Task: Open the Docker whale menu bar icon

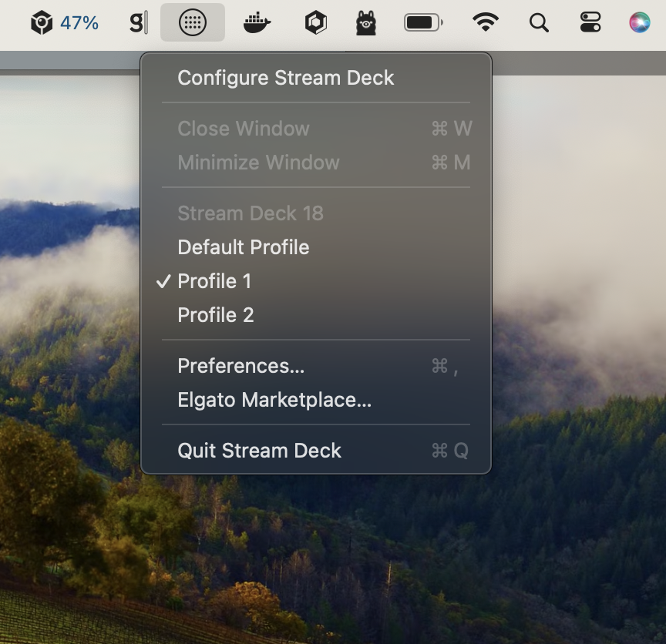Action: coord(257,22)
